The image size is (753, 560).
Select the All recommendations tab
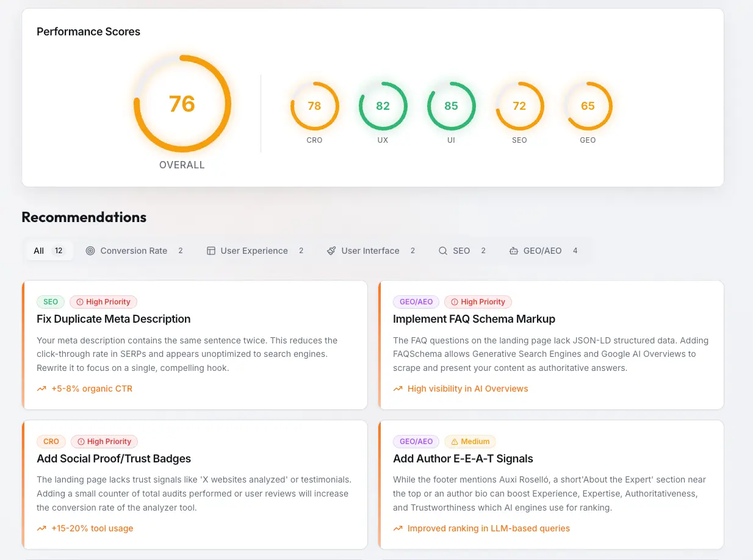tap(49, 251)
